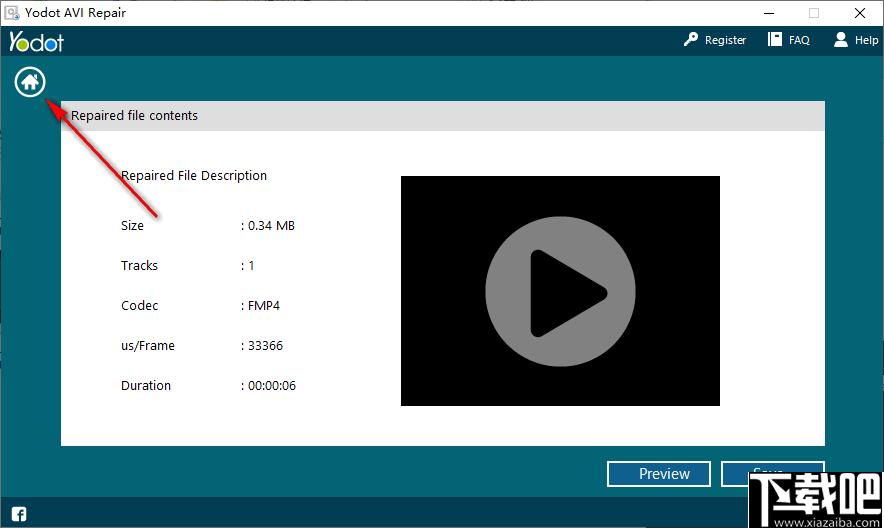Play the repaired video preview

(x=560, y=291)
